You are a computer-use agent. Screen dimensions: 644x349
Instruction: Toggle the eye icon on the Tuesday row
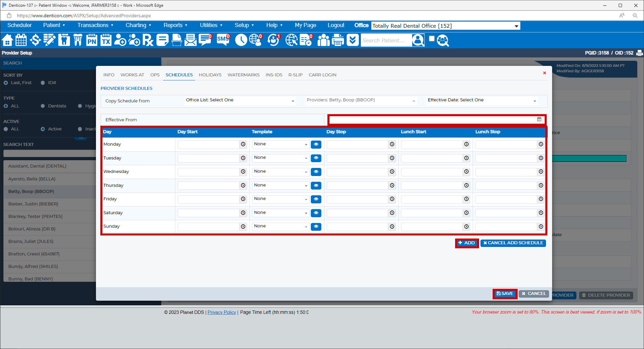[316, 158]
